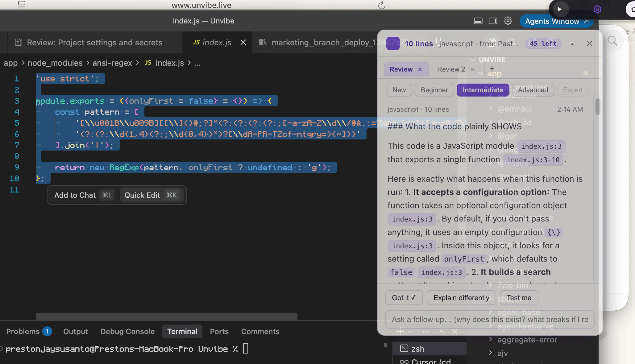Click the magnifier search icon in background window
635x364 pixels.
612,40
